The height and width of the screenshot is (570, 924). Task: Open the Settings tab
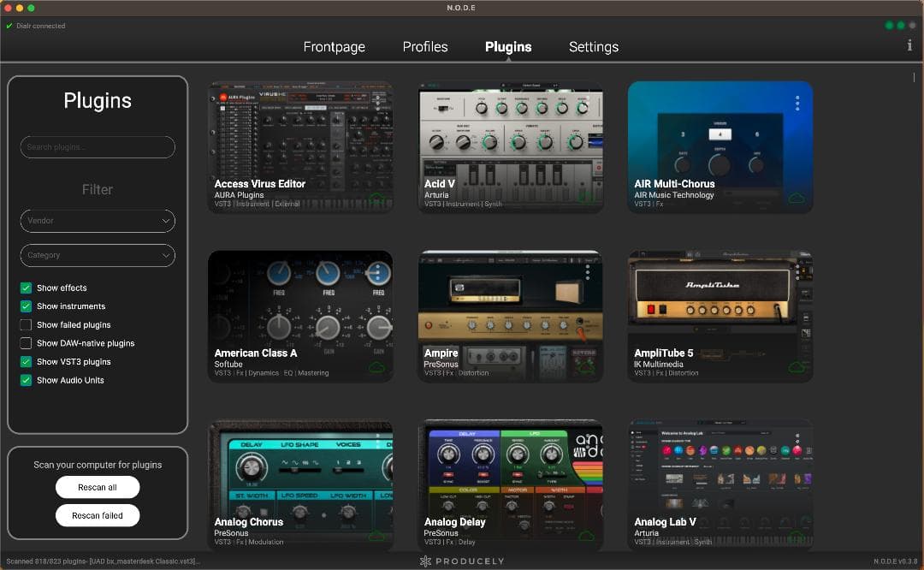coord(593,47)
